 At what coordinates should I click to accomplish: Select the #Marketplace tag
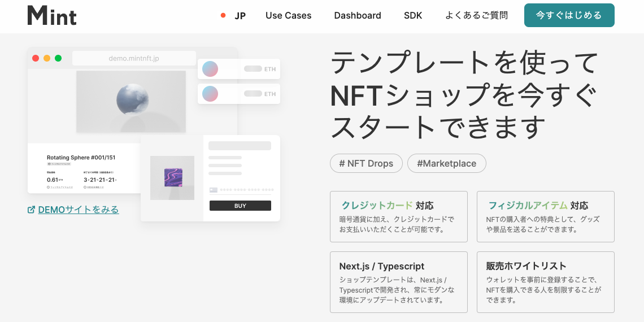point(446,163)
